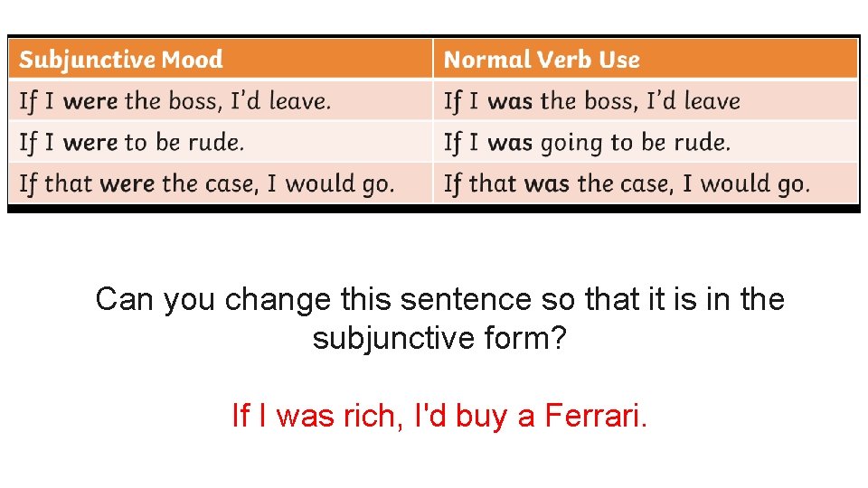Select 'If that was the case, I would go.'
Image resolution: width=868 pixels, height=488 pixels.
[646, 183]
